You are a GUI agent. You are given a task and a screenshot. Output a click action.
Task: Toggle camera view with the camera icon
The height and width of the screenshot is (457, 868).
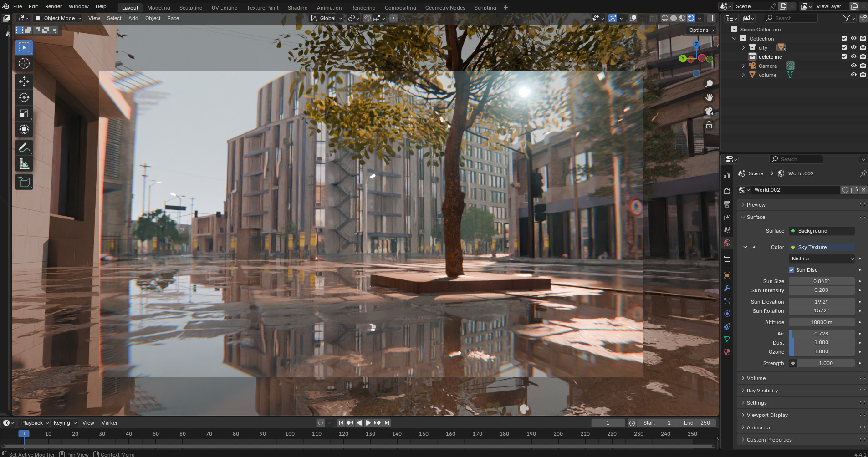click(709, 111)
